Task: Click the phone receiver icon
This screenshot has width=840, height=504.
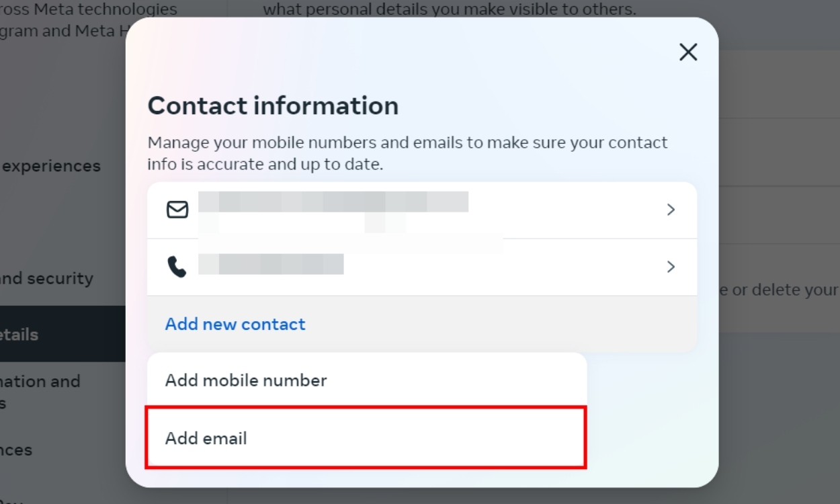Action: pyautogui.click(x=176, y=266)
